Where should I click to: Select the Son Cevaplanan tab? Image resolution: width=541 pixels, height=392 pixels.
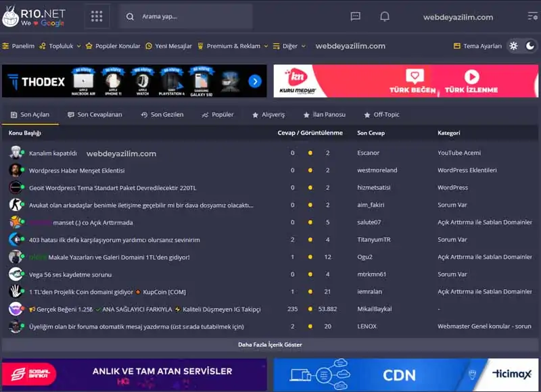95,115
